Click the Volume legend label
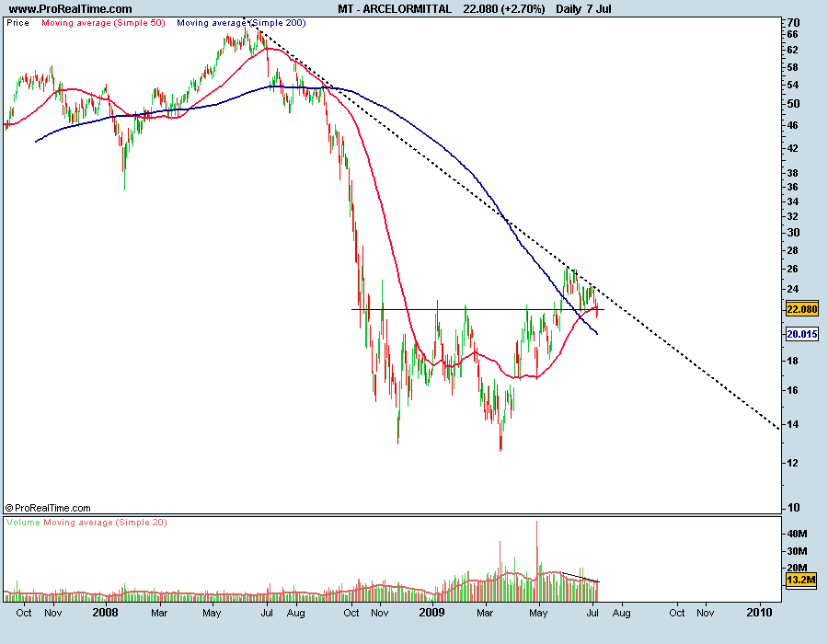This screenshot has width=828, height=644. pos(23,522)
